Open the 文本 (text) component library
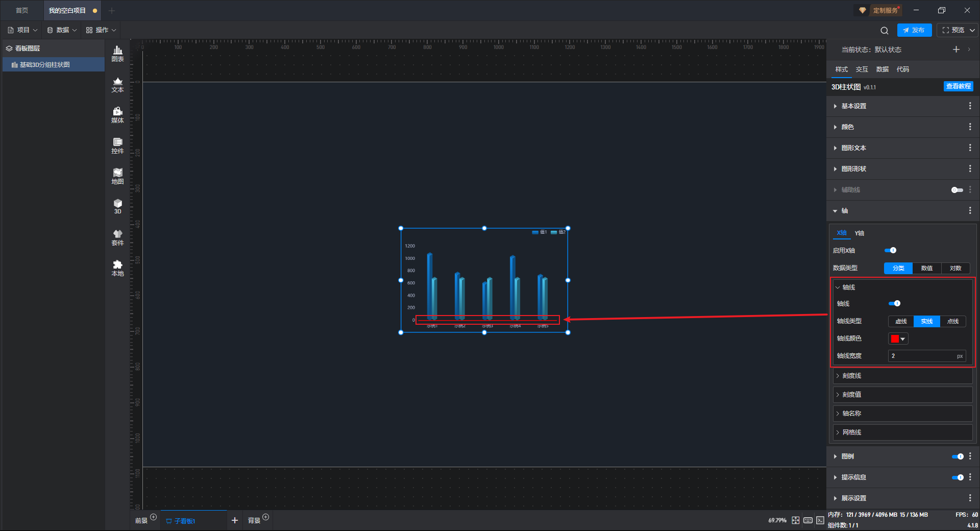The image size is (980, 531). click(x=117, y=85)
